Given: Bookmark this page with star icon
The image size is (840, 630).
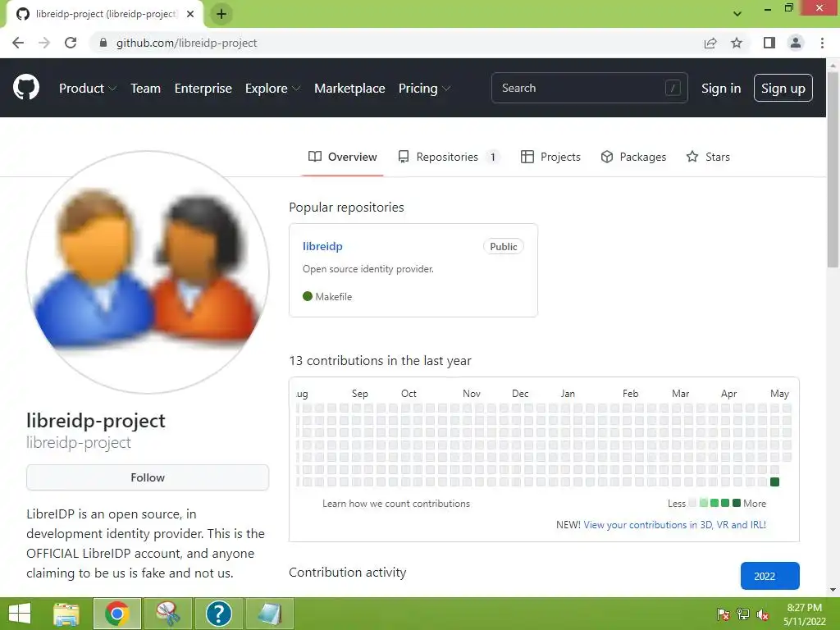Looking at the screenshot, I should [x=737, y=43].
